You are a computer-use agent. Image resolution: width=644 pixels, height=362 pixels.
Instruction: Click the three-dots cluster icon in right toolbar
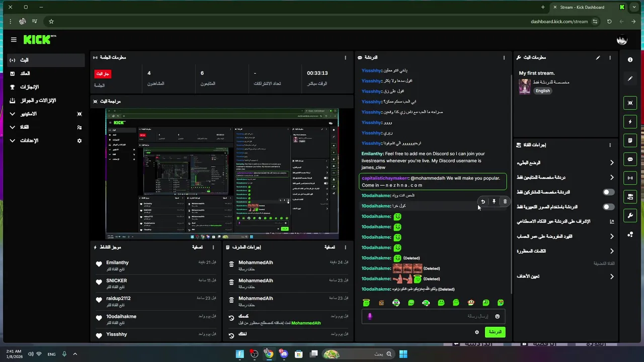630,234
